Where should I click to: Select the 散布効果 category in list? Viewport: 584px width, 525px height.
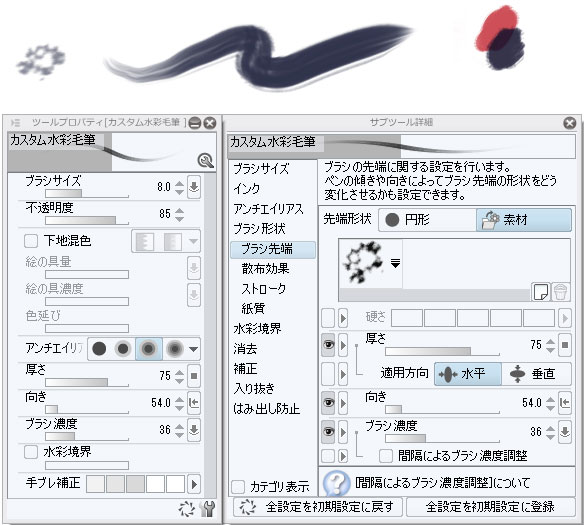point(266,269)
